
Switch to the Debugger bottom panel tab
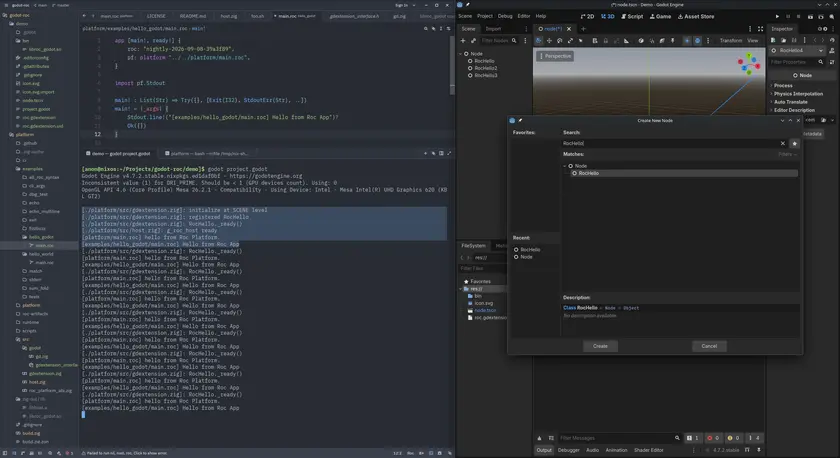pyautogui.click(x=568, y=451)
